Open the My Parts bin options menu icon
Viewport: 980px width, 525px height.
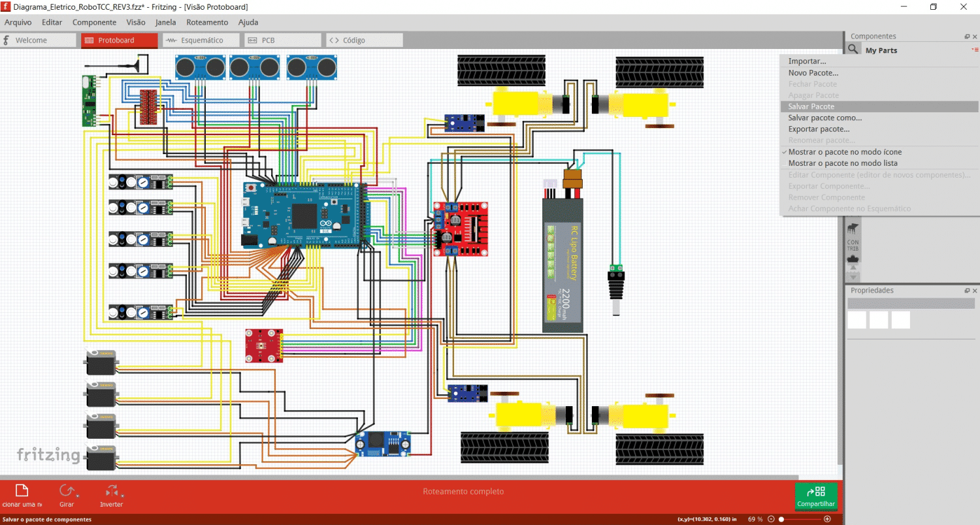click(975, 50)
